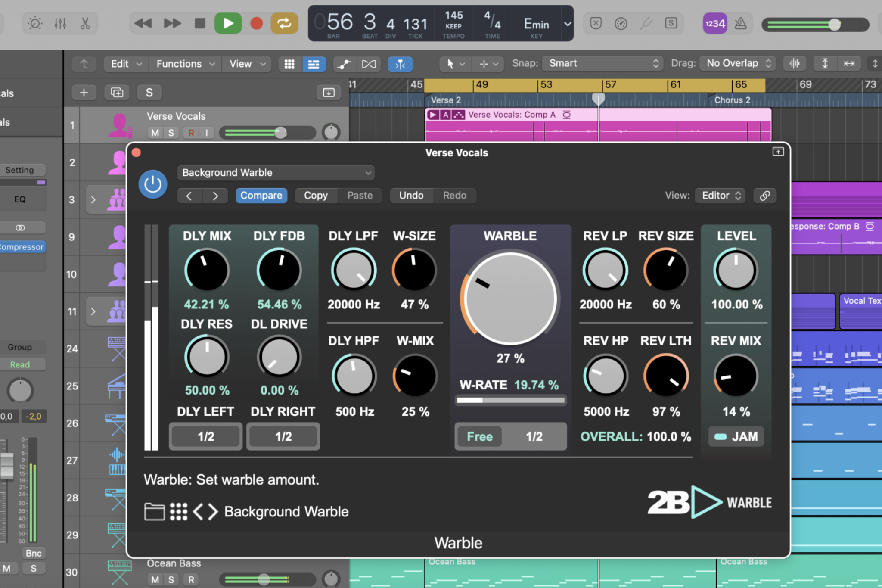Open the preset grid browser icon
The image size is (882, 588).
click(178, 512)
